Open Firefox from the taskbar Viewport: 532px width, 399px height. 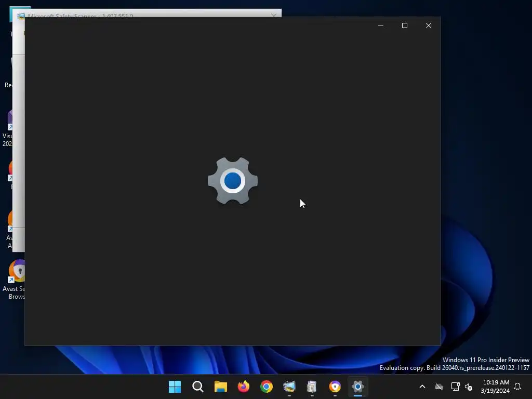click(244, 387)
